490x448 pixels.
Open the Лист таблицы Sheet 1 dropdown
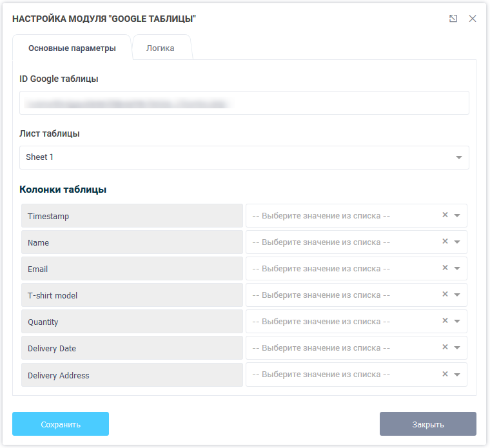point(458,157)
